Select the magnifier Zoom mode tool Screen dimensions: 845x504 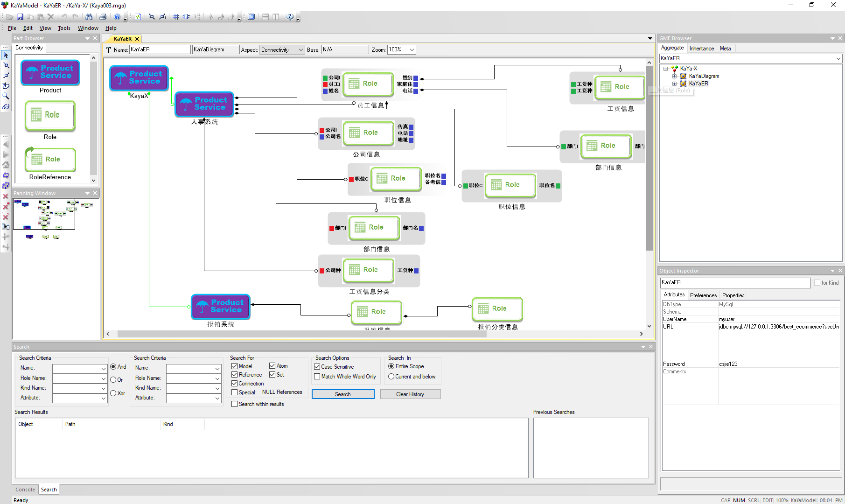[6, 96]
